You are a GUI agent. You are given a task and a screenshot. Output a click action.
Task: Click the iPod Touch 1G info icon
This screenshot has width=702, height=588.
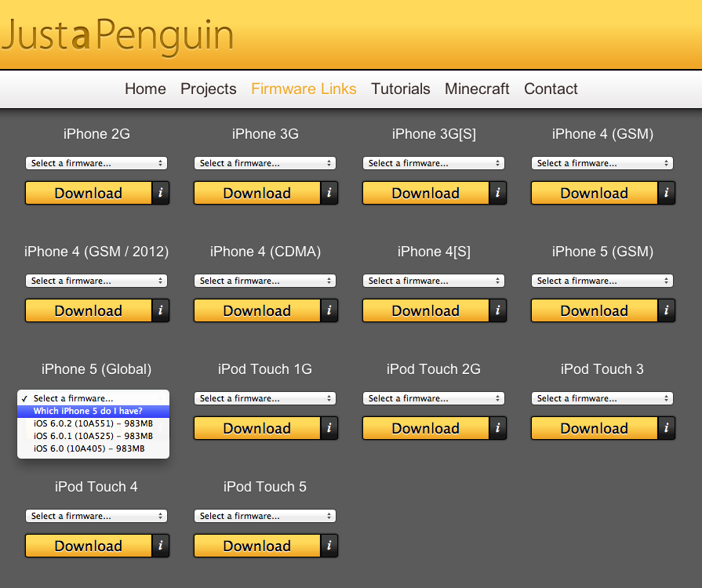[329, 428]
